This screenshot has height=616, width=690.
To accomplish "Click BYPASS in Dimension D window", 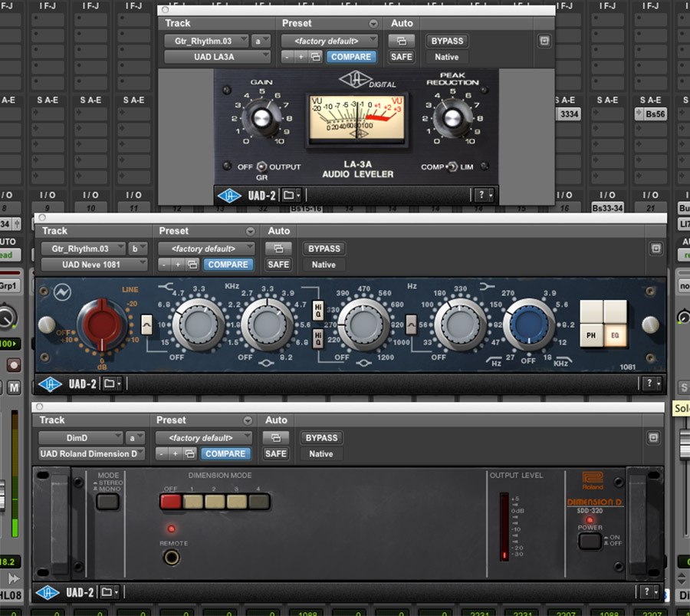I will 321,438.
